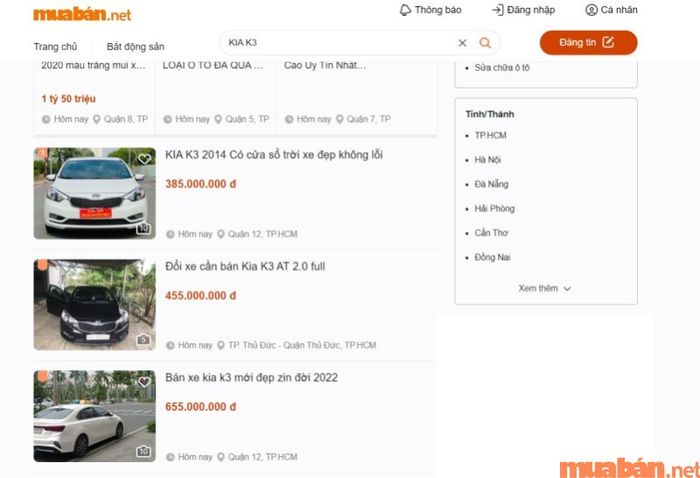700x478 pixels.
Task: Filter by Hà Nội province
Action: 488,159
